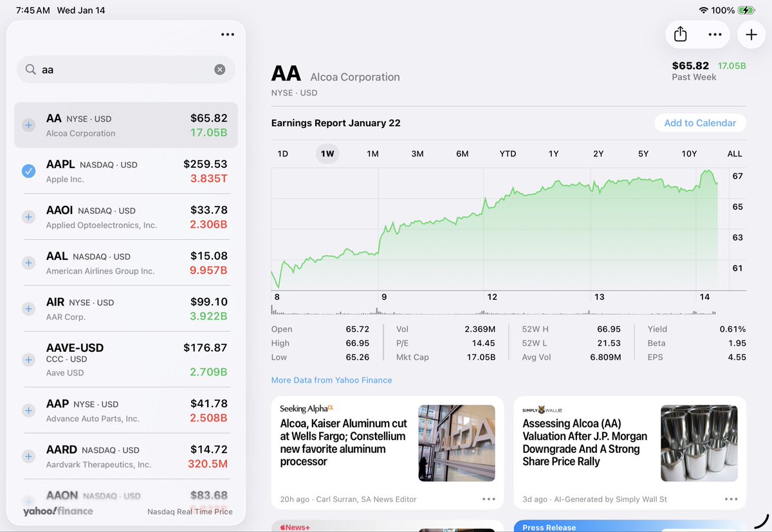The image size is (772, 532).
Task: Click the Earnings Report January 22 heading
Action: 336,123
